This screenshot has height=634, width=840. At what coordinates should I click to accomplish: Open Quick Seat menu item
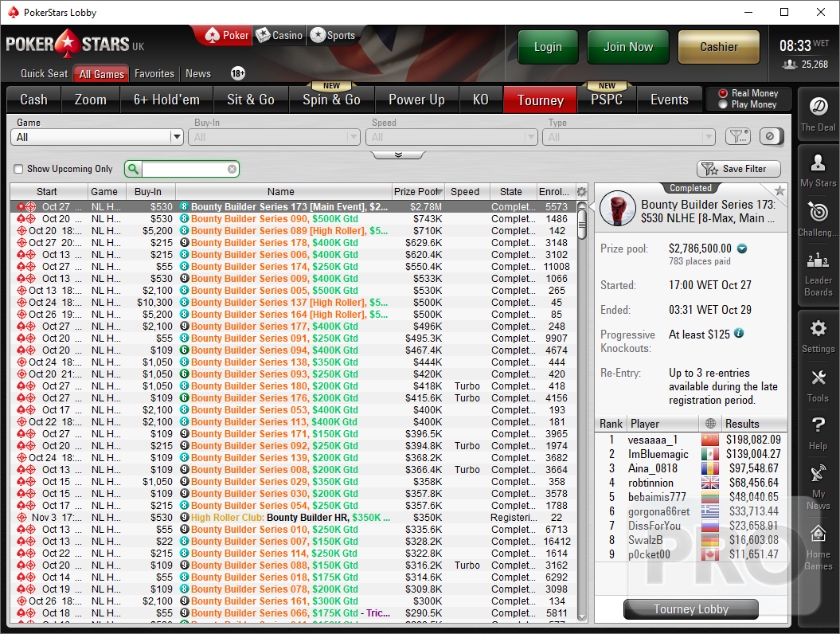click(45, 74)
